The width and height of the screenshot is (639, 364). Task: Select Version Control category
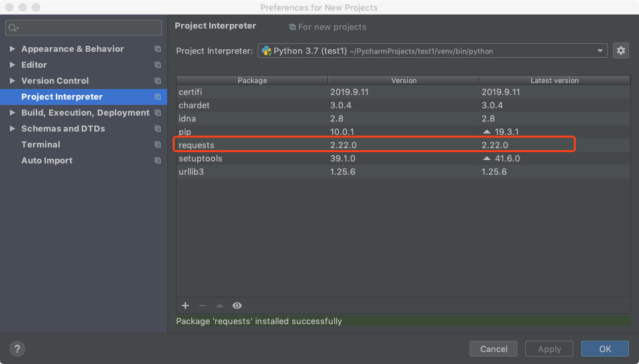55,81
